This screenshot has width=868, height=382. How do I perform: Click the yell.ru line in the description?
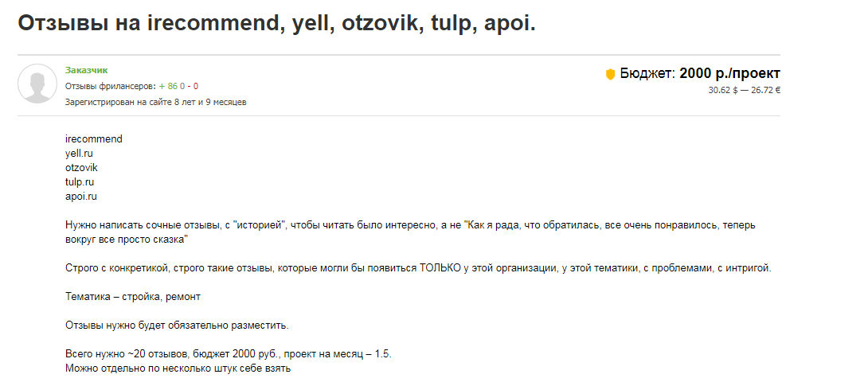point(80,154)
